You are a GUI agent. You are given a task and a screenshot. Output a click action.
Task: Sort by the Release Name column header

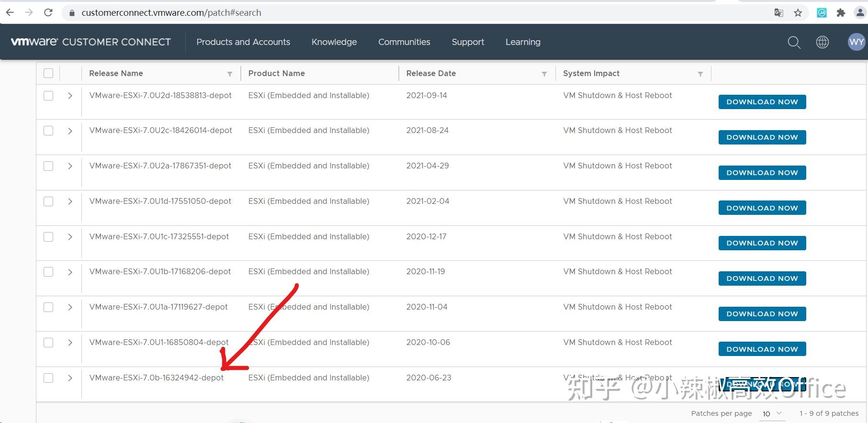click(116, 73)
